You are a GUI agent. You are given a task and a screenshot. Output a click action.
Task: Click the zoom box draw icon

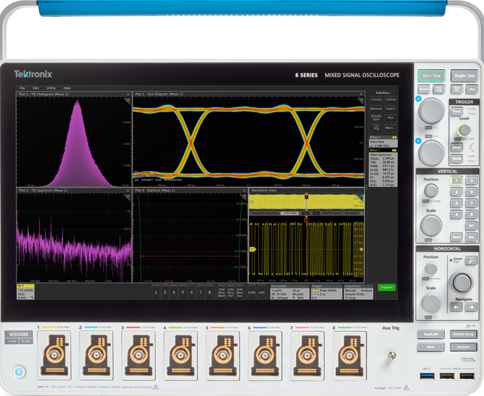pos(376,128)
